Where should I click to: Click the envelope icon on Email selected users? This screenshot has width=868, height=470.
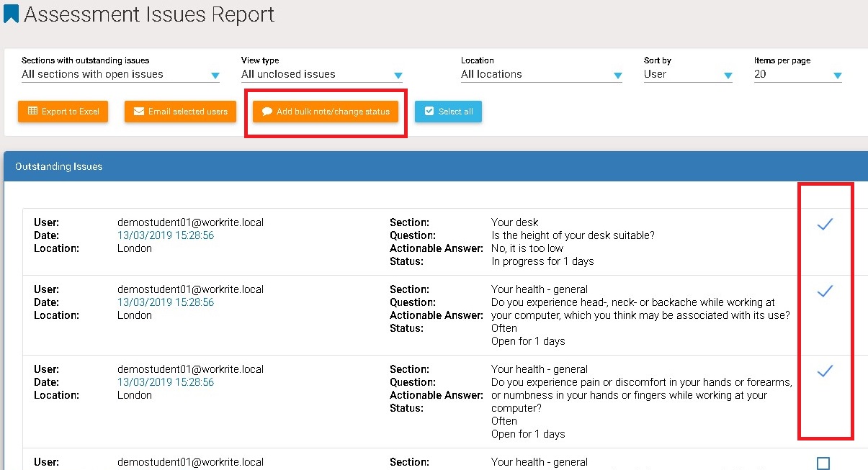139,112
